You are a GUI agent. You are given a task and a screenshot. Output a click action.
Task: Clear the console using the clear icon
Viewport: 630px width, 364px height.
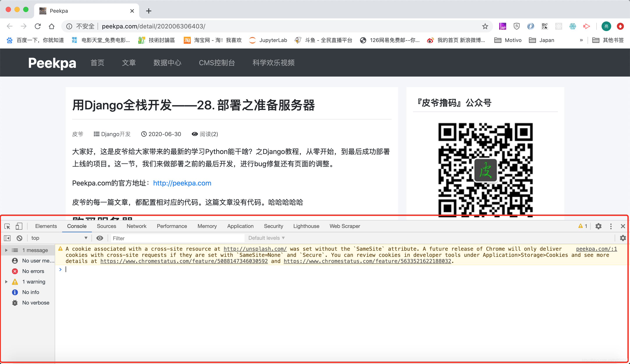coord(19,238)
